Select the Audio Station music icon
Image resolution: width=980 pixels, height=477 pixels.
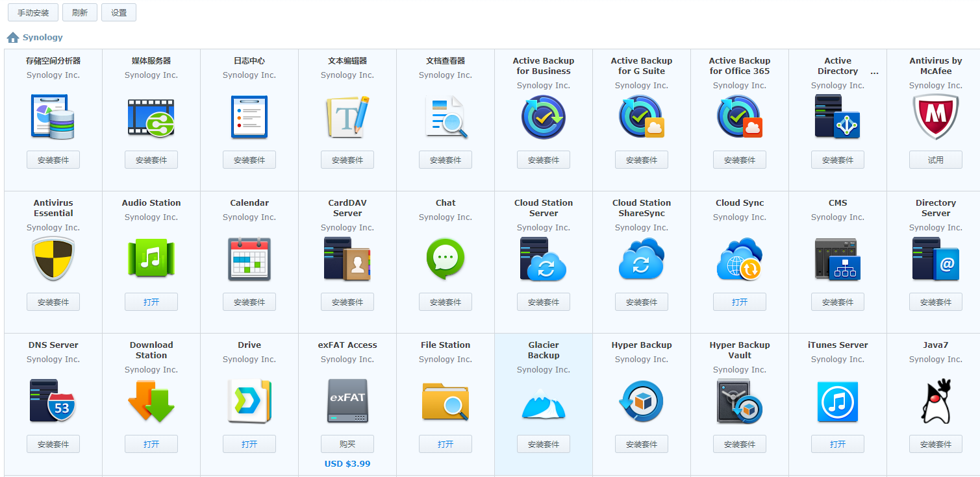click(151, 259)
